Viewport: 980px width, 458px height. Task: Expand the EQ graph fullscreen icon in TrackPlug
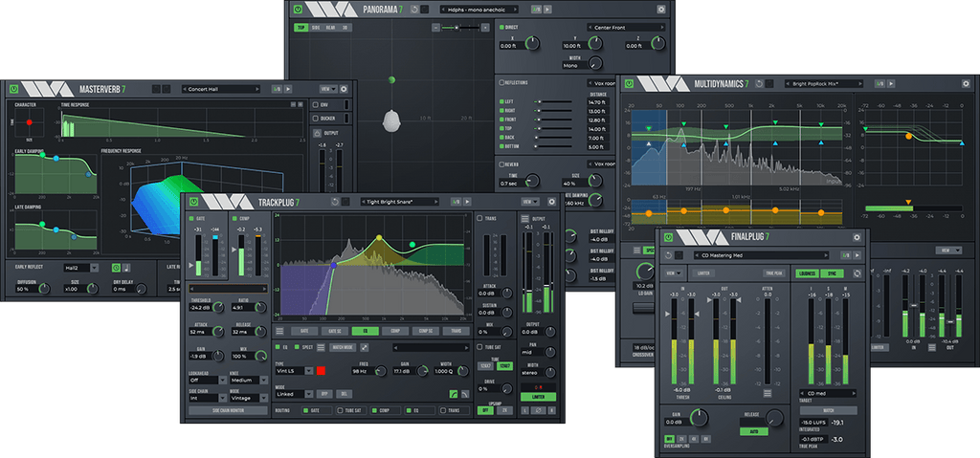[365, 347]
